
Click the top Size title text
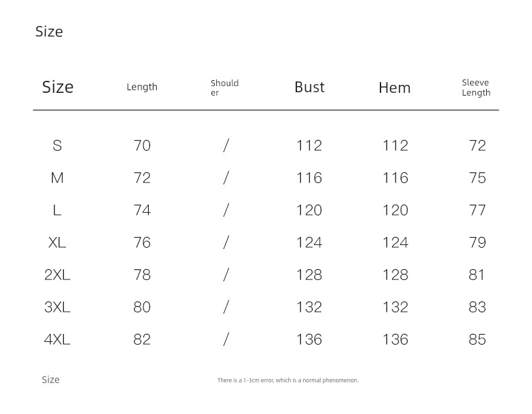[x=49, y=32]
